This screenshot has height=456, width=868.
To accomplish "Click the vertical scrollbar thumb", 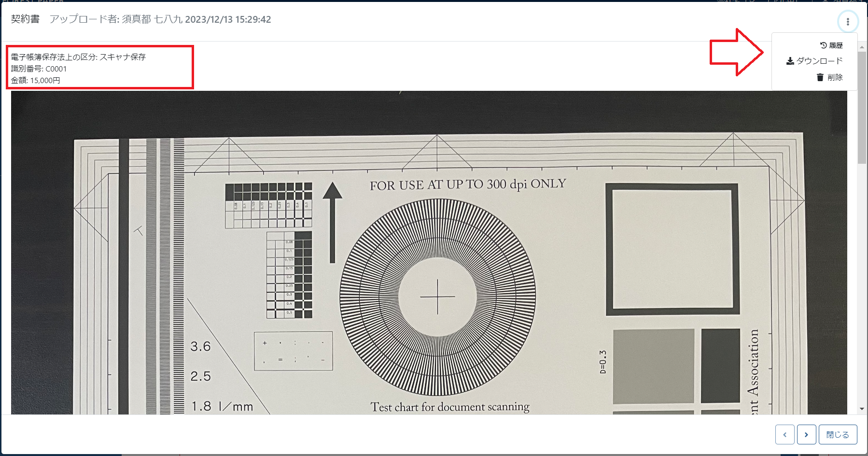I will coord(862,106).
